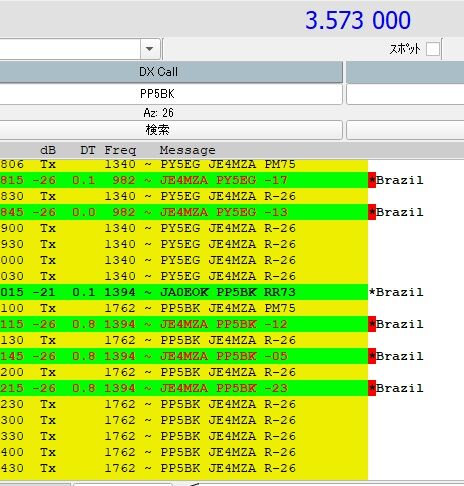Screen dimensions: 464x486
Task: Select row 145 JE4MZA PP5BK -05
Action: pos(184,356)
